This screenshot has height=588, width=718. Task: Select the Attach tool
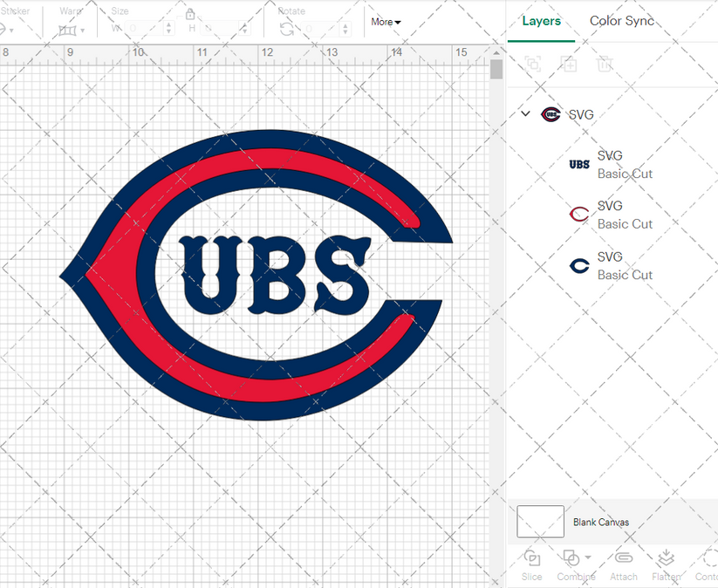pyautogui.click(x=623, y=564)
